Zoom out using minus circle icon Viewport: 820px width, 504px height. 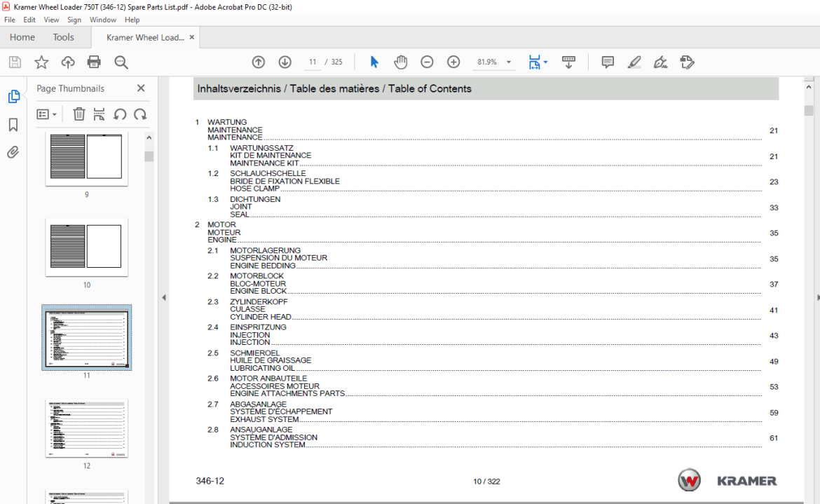coord(428,62)
